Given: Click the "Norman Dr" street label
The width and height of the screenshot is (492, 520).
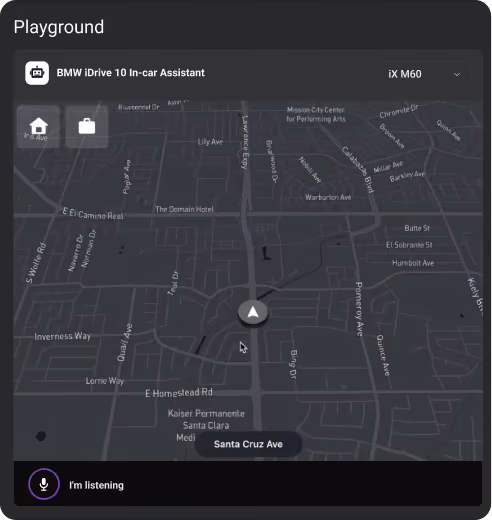Looking at the screenshot, I should tap(88, 248).
